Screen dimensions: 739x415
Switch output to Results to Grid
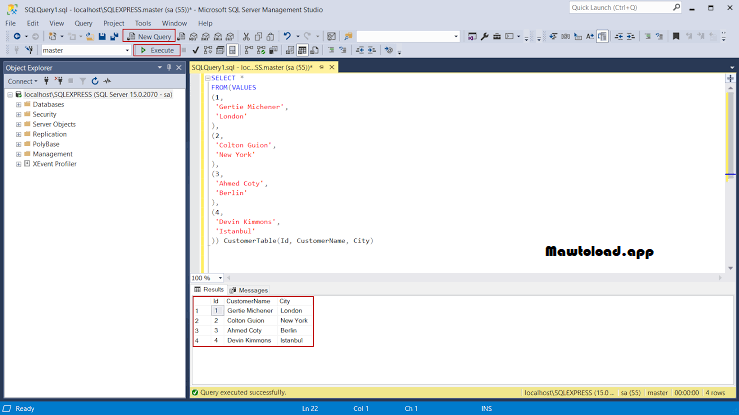coord(302,50)
